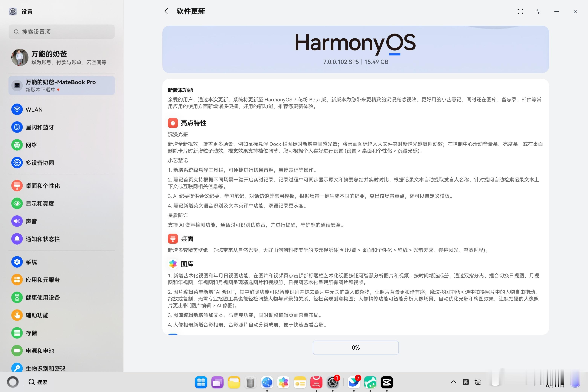Image resolution: width=588 pixels, height=392 pixels.
Task: Click the 亮点特性 section heading
Action: coord(194,123)
